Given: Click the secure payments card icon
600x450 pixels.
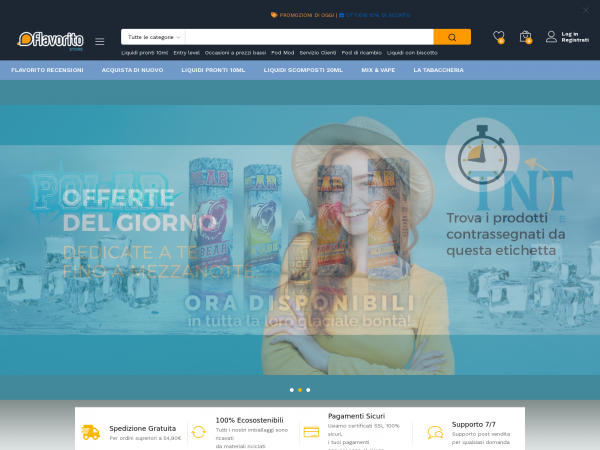Looking at the screenshot, I should click(x=311, y=432).
